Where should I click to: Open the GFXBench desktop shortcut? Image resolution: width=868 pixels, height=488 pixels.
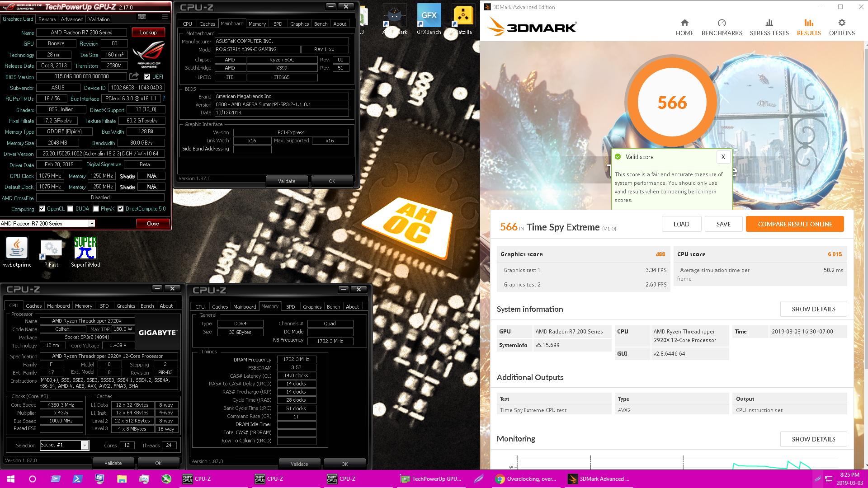tap(429, 19)
